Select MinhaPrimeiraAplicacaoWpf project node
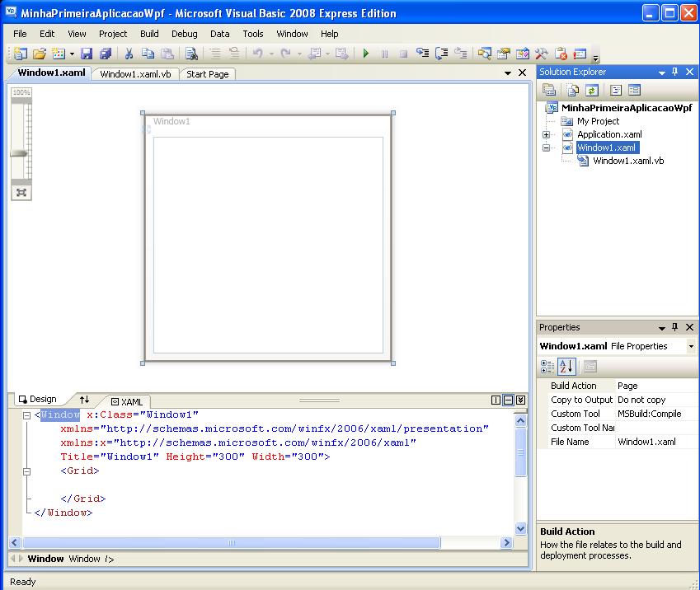The image size is (700, 590). coord(627,108)
